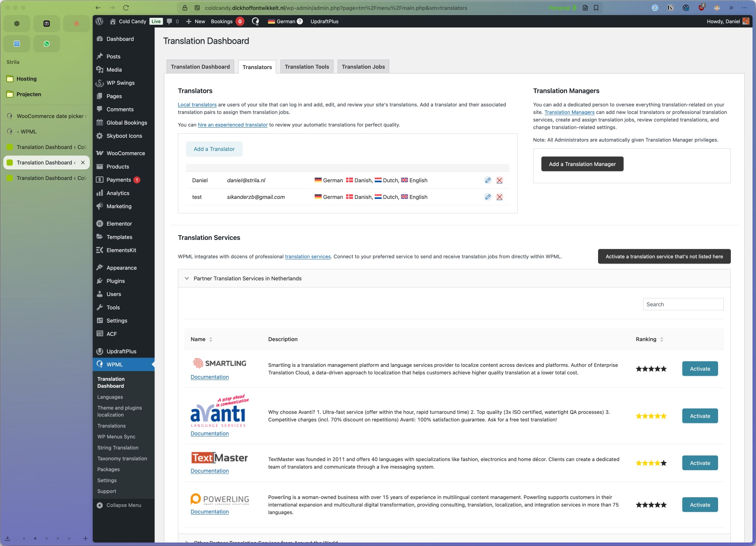Screen dimensions: 756x546
Task: Open the Translation Jobs tab
Action: (x=363, y=67)
